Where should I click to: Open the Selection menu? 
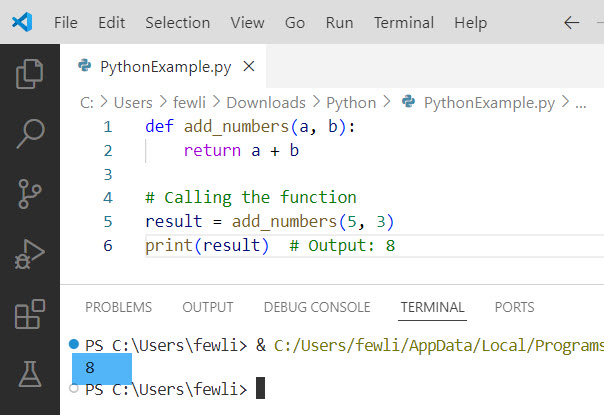click(x=178, y=23)
